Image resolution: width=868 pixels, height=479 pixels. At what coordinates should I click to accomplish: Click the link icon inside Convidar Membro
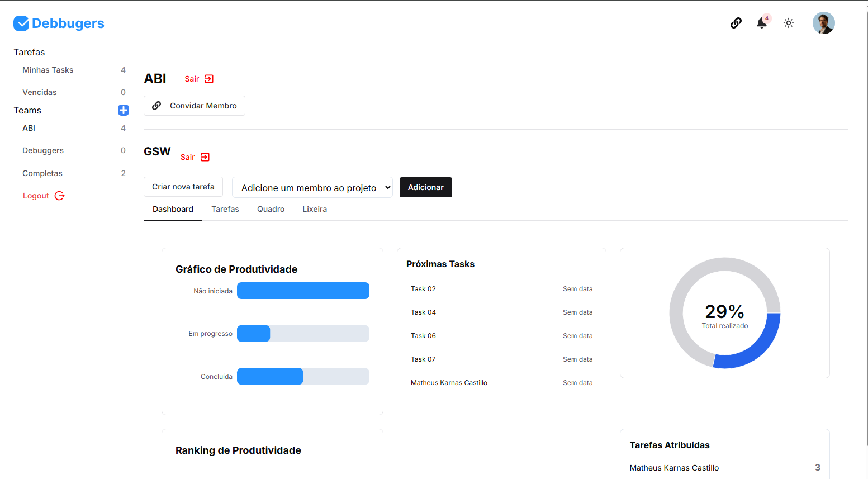click(156, 105)
